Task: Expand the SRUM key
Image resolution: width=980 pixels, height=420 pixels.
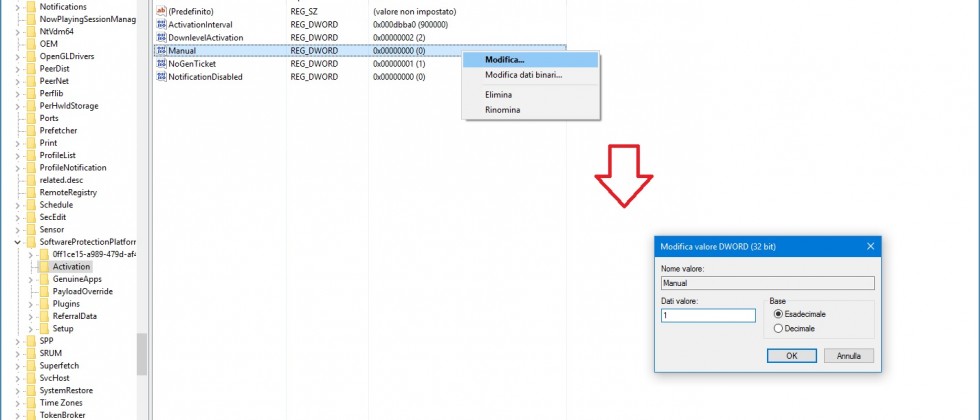Action: 18,353
